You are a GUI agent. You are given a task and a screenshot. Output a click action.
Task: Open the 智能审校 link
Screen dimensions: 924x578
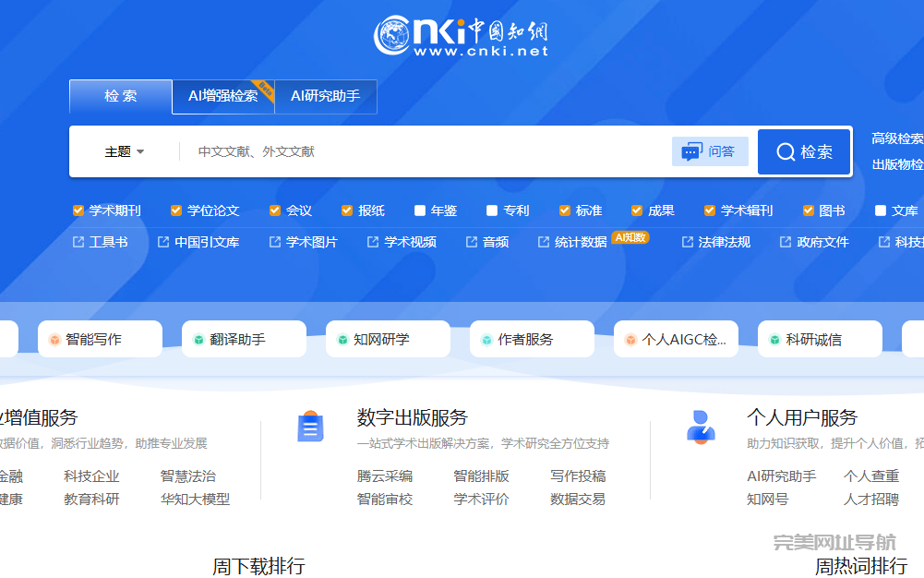pyautogui.click(x=385, y=500)
